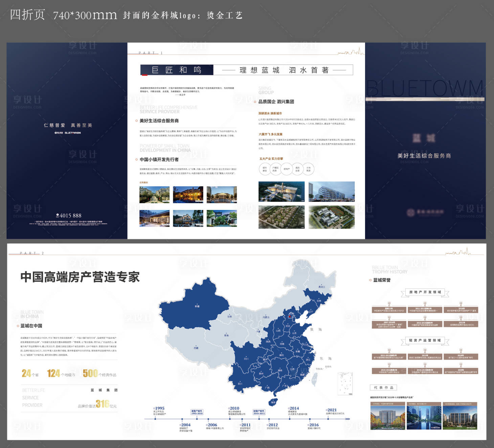Screen dimensions: 494x448
Task: Click the 2014 timeline marker
Action: coord(293,408)
